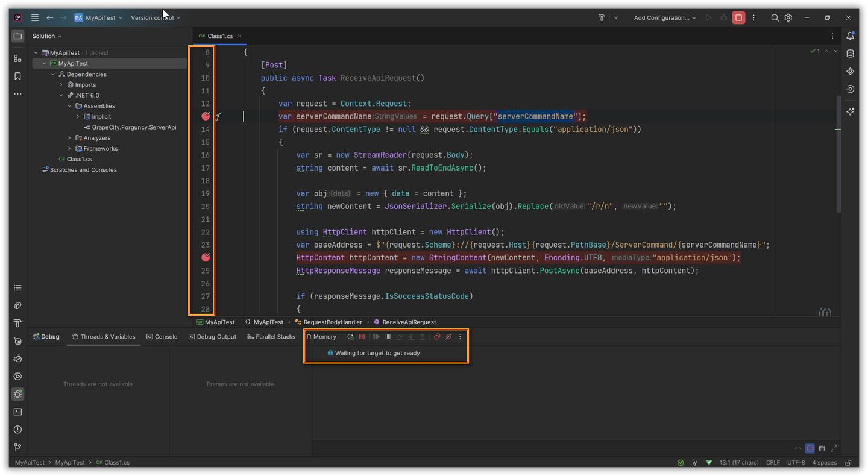This screenshot has height=476, width=868.
Task: Toggle the breakpoint on line 13
Action: click(206, 116)
